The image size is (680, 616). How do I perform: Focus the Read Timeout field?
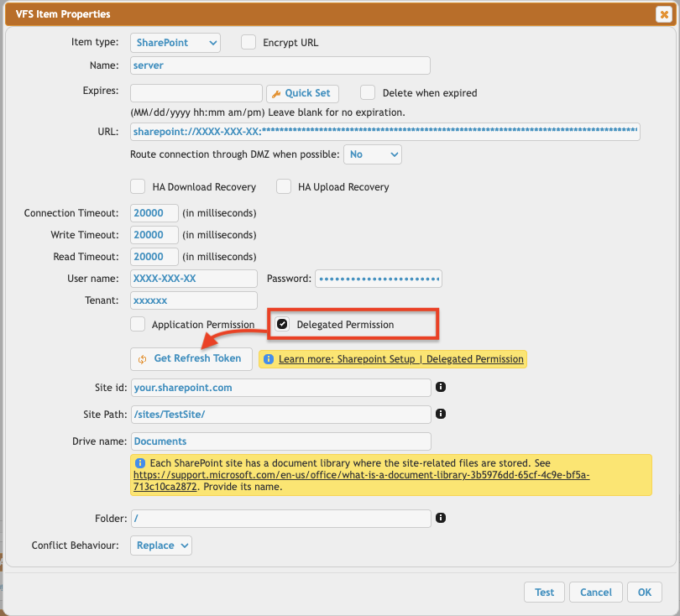pos(154,257)
